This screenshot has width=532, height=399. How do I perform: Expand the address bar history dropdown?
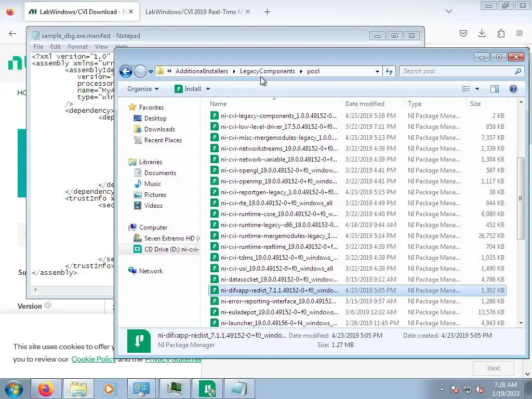pos(377,71)
